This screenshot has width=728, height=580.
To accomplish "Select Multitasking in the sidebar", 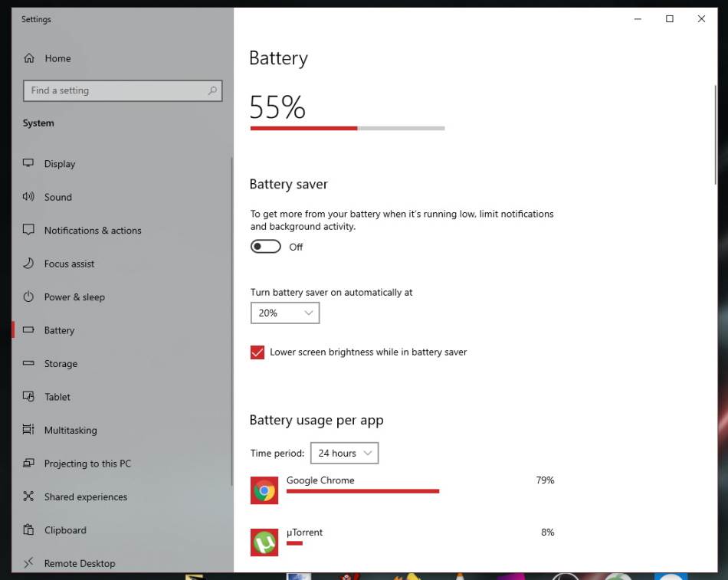I will pos(71,430).
